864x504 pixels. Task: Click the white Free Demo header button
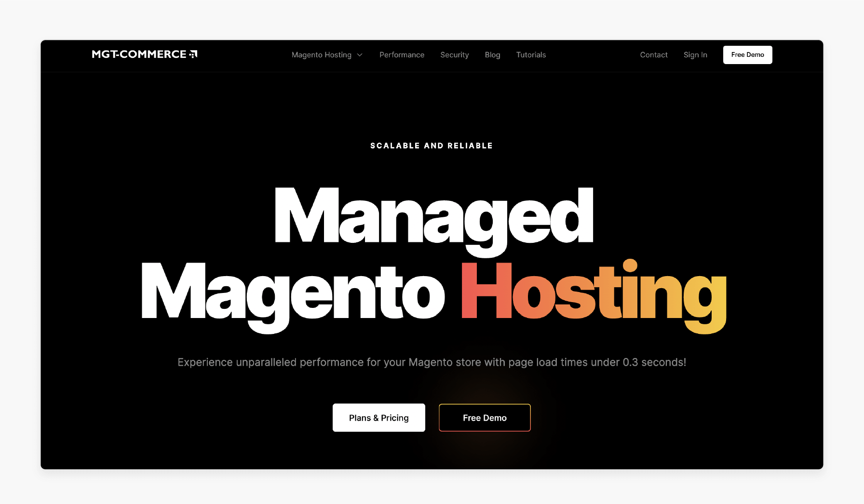click(747, 55)
